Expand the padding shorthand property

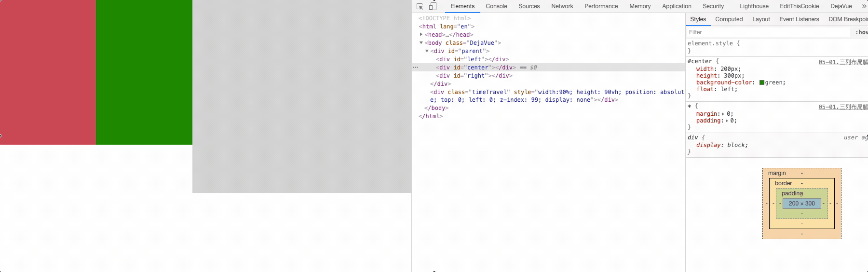click(x=727, y=121)
